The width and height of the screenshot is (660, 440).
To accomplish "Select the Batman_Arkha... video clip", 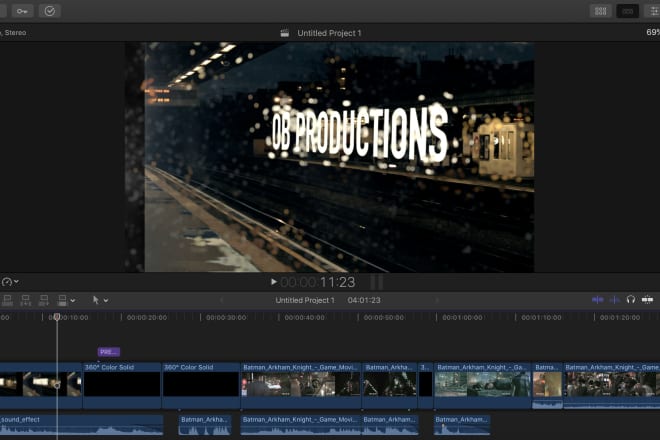I will coord(390,385).
